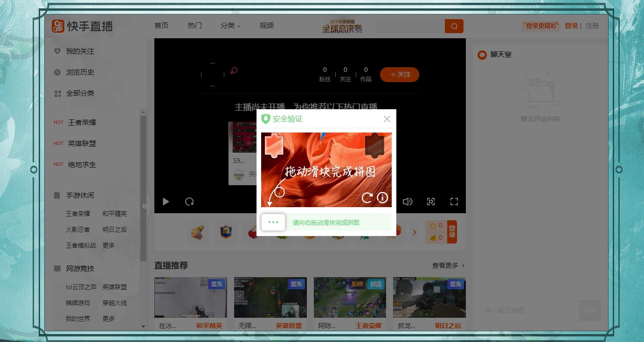Open 我的关注 in sidebar
This screenshot has height=342, width=644.
(80, 51)
